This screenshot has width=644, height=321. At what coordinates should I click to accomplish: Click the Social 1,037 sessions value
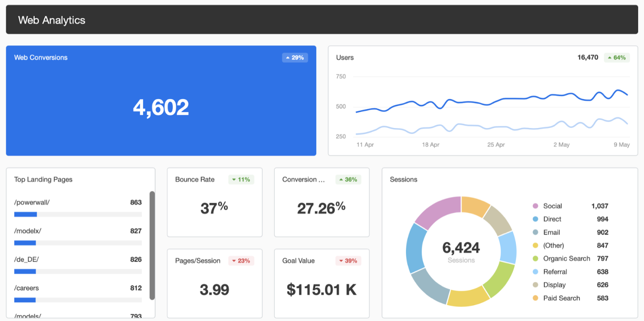[x=600, y=206]
